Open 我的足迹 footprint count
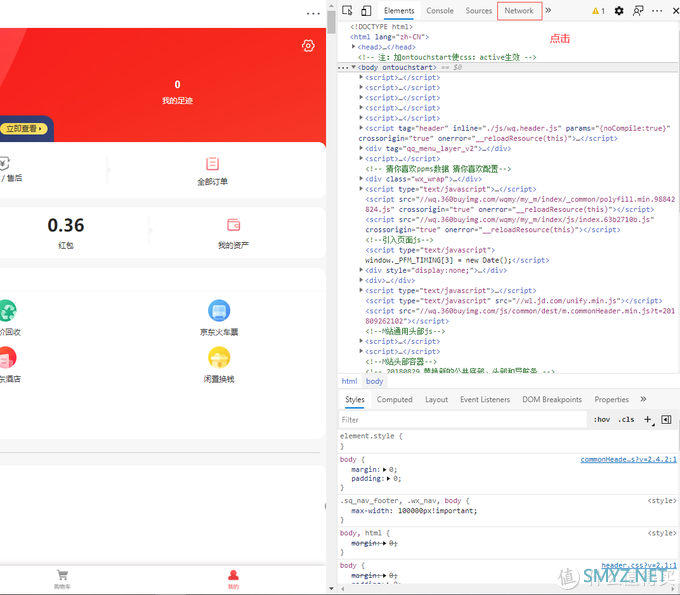 pos(177,92)
